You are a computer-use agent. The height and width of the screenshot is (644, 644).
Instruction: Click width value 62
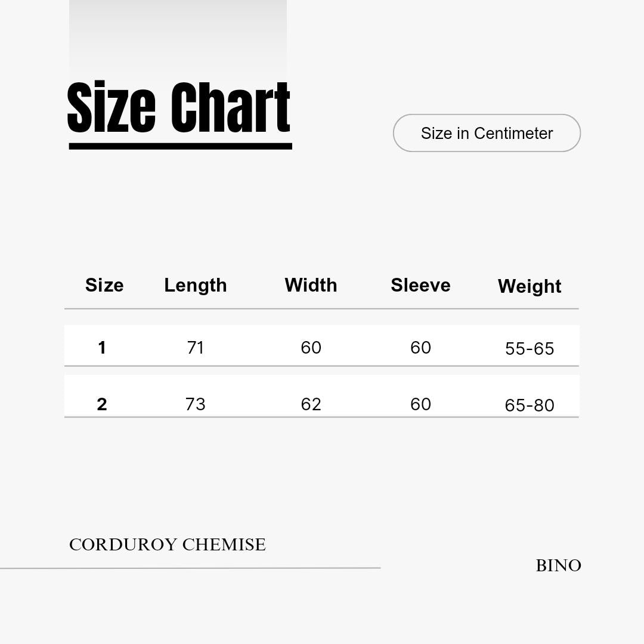point(311,404)
